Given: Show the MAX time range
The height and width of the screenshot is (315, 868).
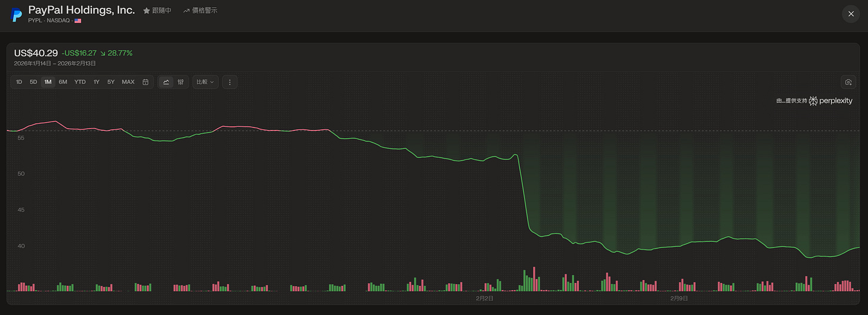Looking at the screenshot, I should click(128, 82).
